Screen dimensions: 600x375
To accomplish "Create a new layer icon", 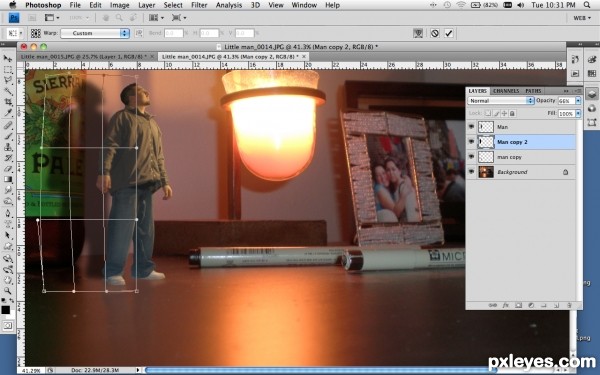I will pos(556,305).
